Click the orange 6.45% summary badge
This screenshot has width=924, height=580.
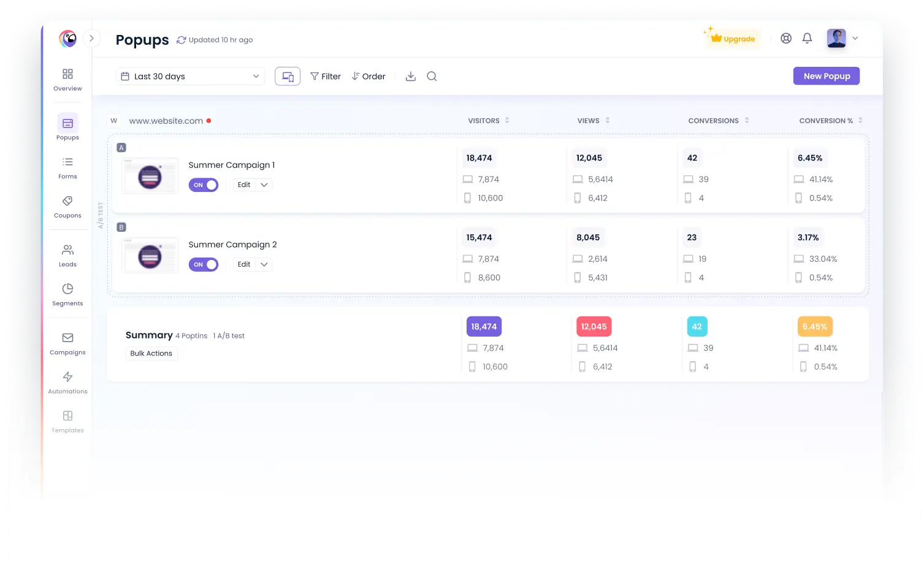(x=815, y=327)
